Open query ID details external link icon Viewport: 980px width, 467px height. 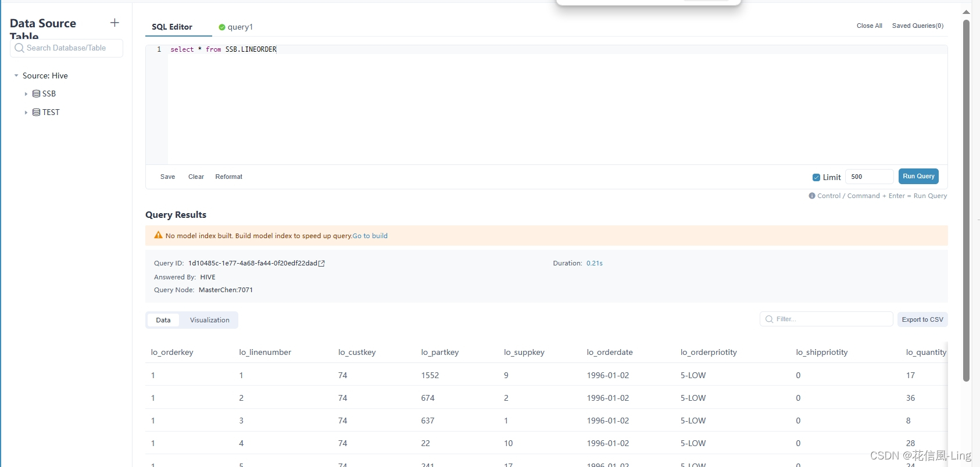coord(321,264)
